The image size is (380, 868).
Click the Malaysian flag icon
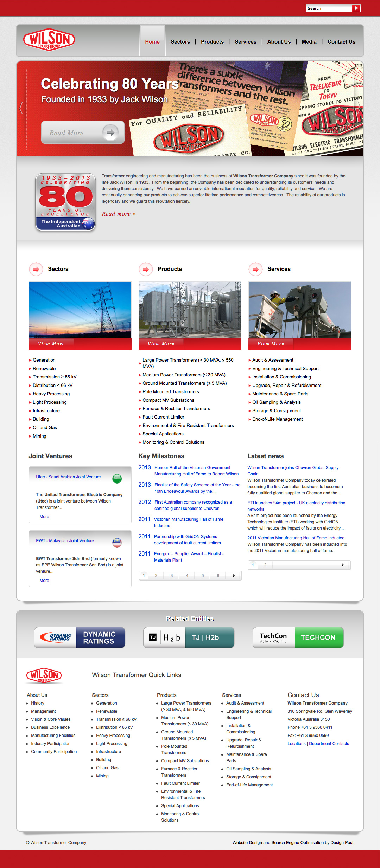pyautogui.click(x=117, y=542)
